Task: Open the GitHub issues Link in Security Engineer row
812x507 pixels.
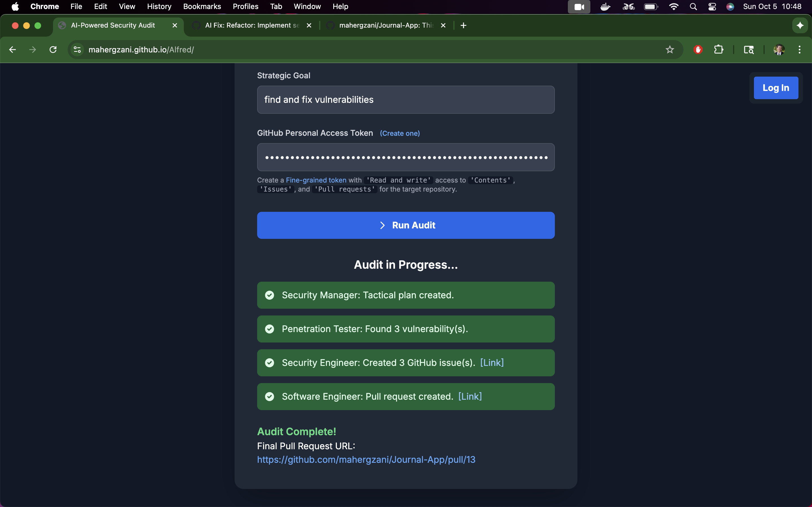Action: pyautogui.click(x=492, y=363)
